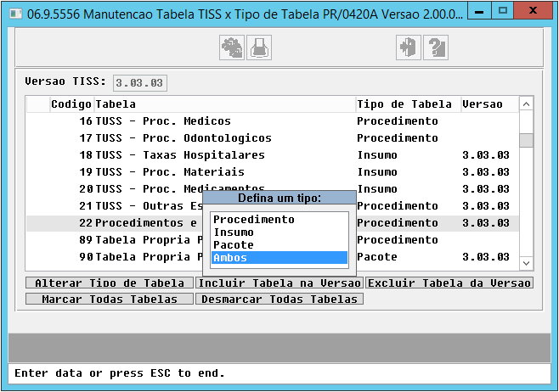The width and height of the screenshot is (559, 392).
Task: Click Marcar Todas Tabelas button
Action: click(110, 299)
